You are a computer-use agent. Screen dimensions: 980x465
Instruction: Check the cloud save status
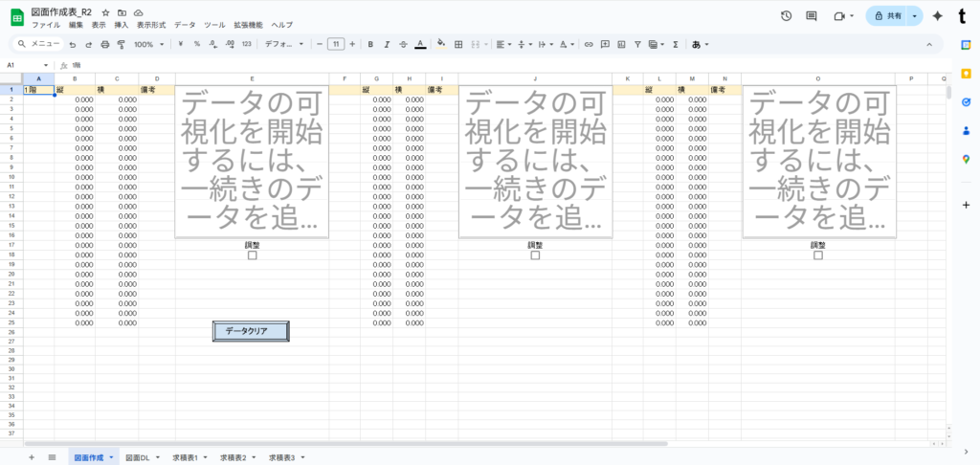tap(138, 12)
